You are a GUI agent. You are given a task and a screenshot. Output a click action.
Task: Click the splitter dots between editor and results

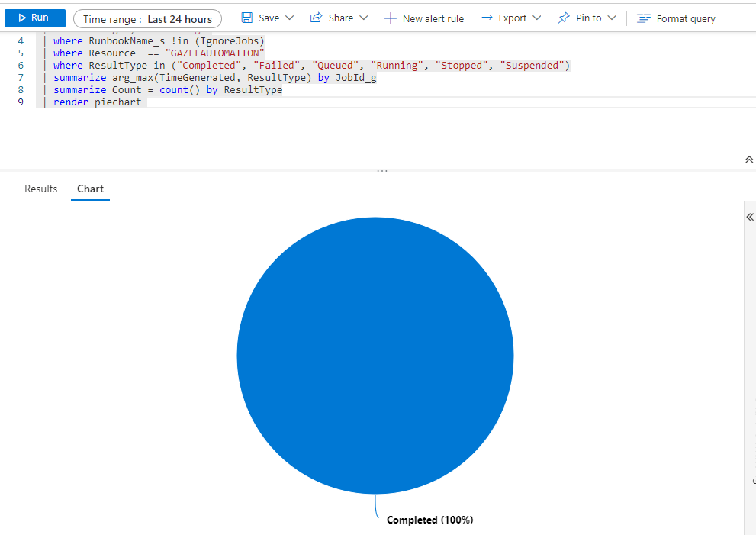(x=382, y=171)
